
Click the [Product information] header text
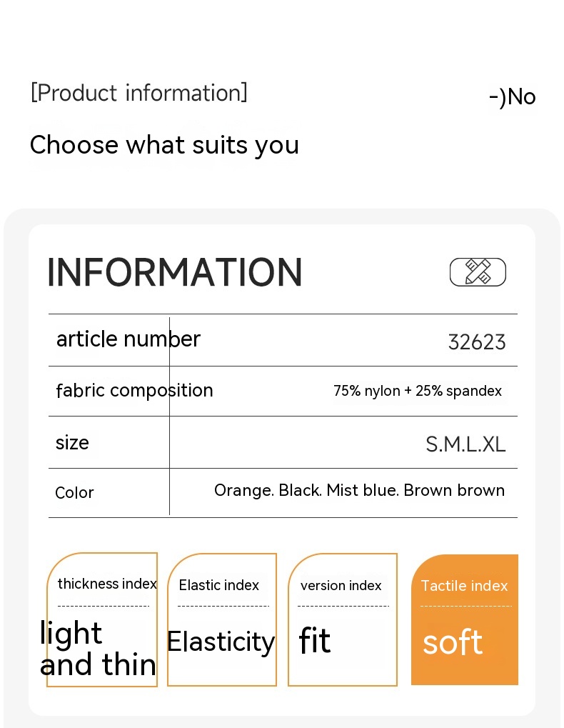point(139,93)
